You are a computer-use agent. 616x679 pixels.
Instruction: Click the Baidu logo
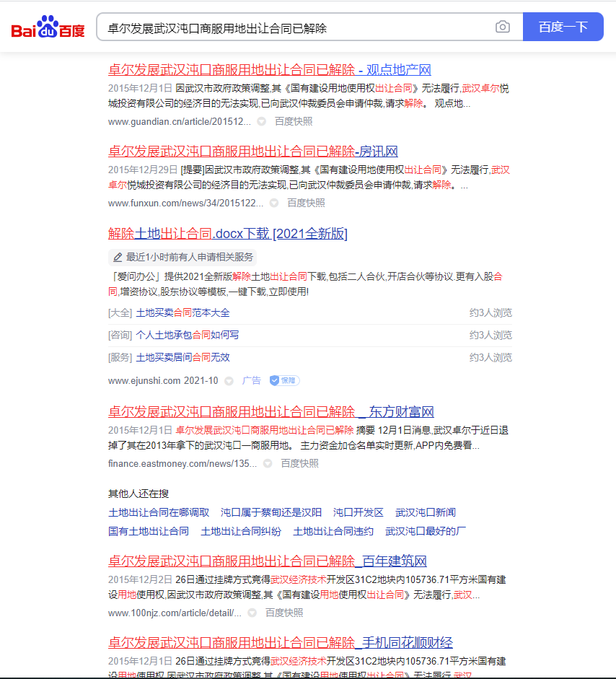click(x=48, y=27)
